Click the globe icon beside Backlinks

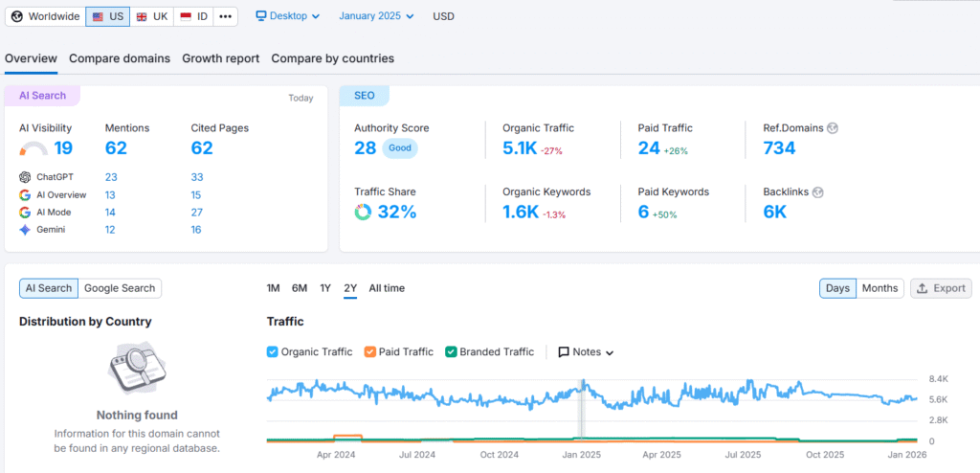click(x=817, y=192)
